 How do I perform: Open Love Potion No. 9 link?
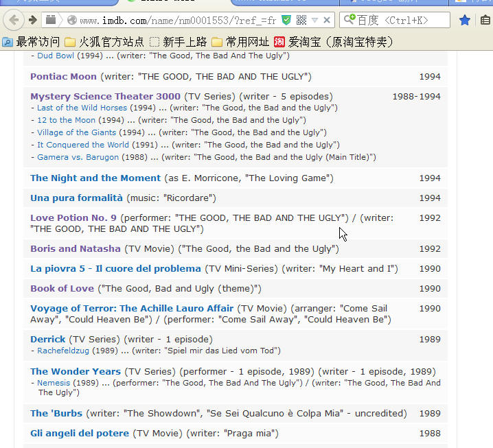pyautogui.click(x=73, y=217)
